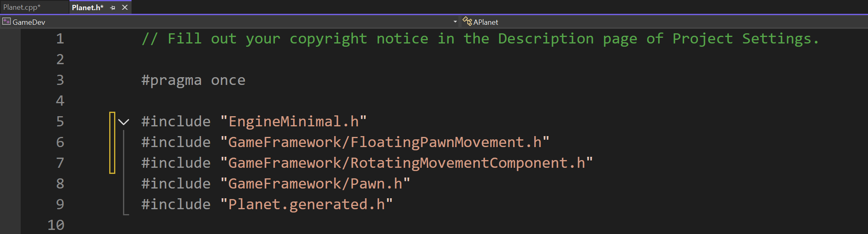
Task: Click line number 1 in the gutter
Action: (x=60, y=39)
